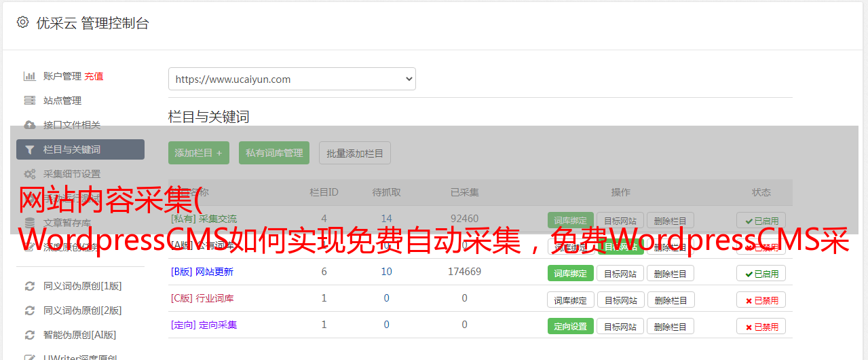Click 词库绑定 in the 采集交流 row
868x360 pixels.
(570, 220)
